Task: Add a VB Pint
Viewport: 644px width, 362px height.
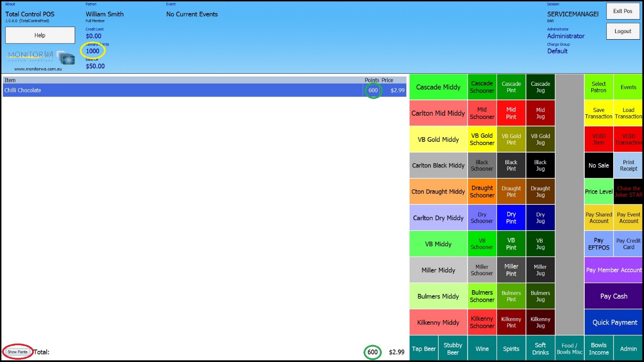Action: [x=511, y=244]
